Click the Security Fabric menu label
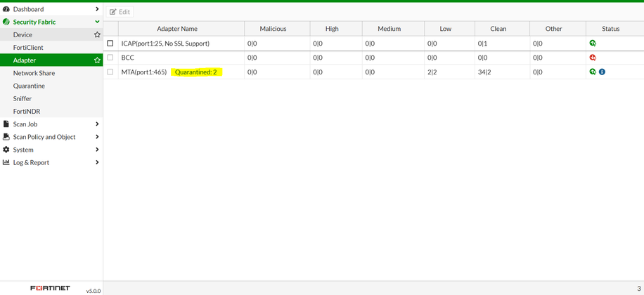 pos(34,22)
